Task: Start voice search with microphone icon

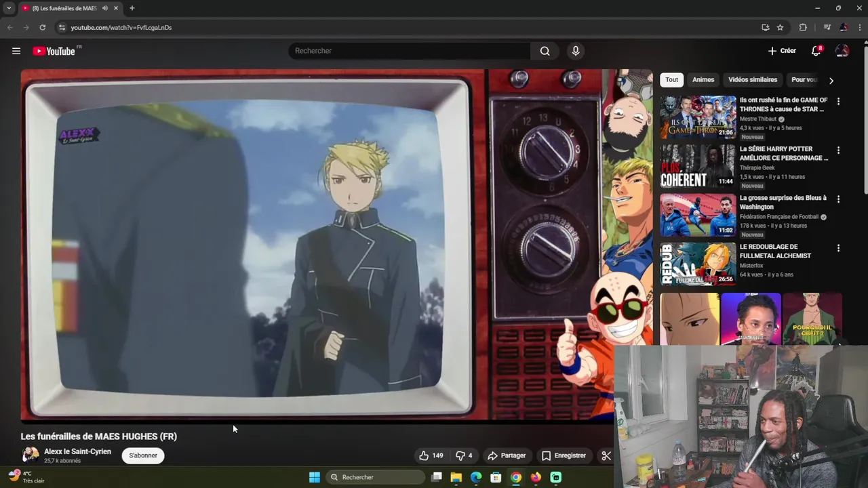Action: click(575, 51)
